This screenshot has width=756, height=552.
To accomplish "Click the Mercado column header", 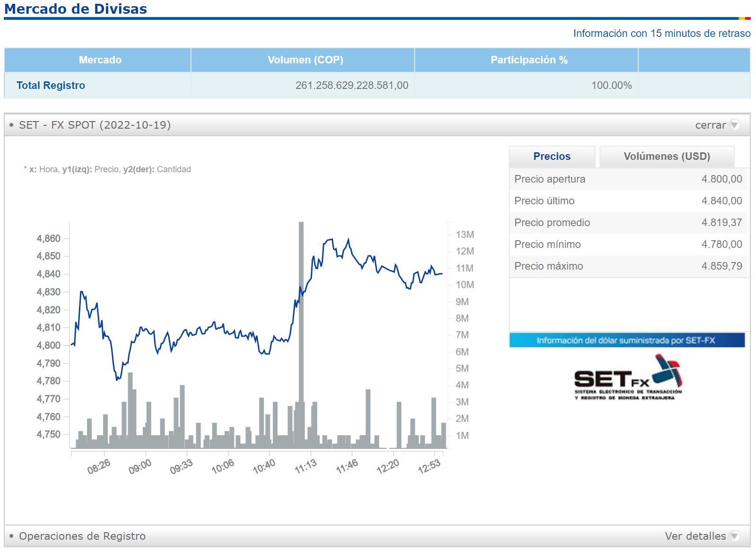I will [x=100, y=60].
